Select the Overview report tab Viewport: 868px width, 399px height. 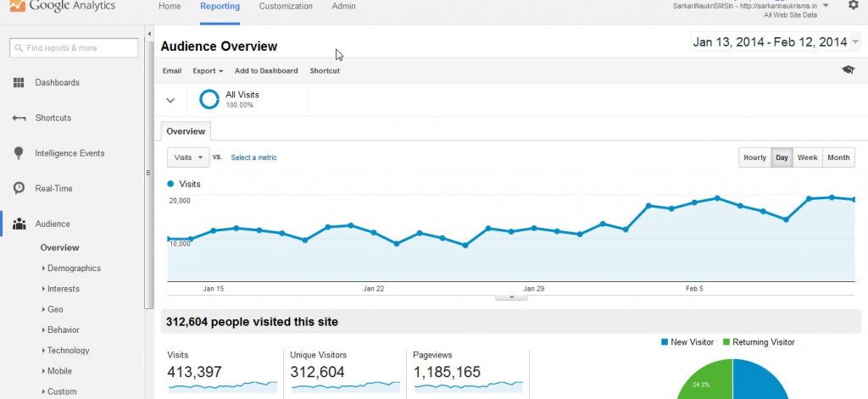tap(186, 131)
